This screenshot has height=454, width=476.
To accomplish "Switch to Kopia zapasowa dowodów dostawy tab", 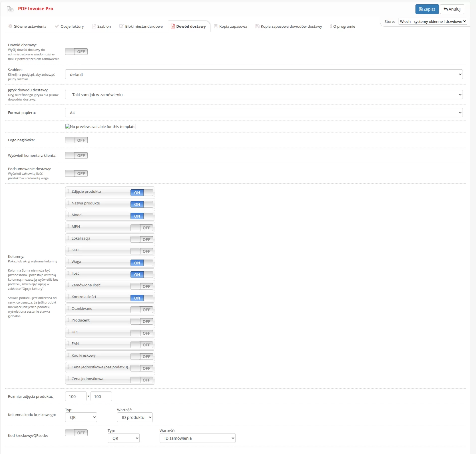I will (x=291, y=26).
